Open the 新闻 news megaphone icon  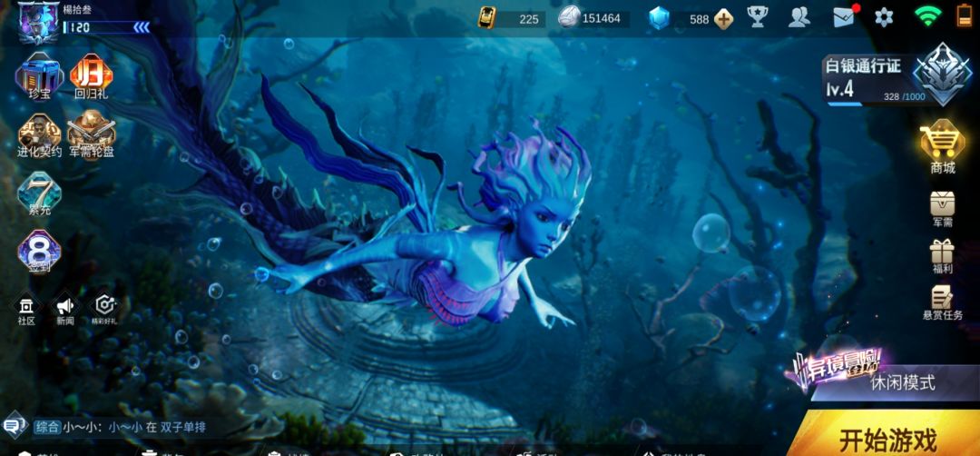65,311
